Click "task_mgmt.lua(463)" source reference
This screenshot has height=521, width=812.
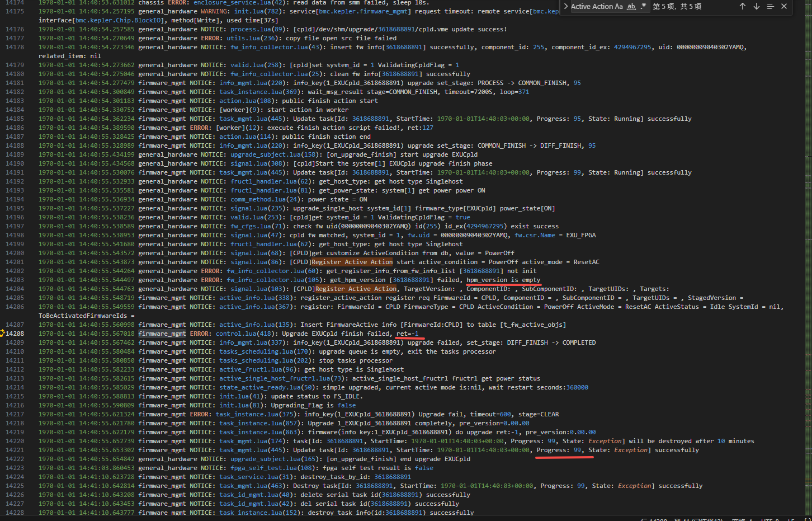252,486
